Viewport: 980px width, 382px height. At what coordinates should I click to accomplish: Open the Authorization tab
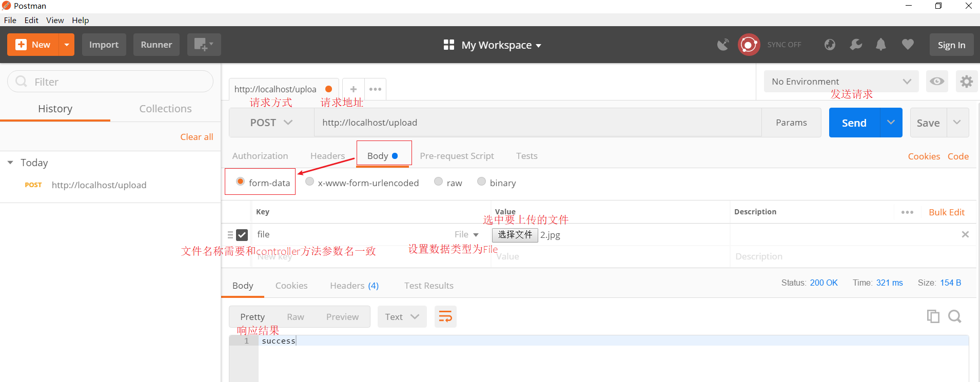point(260,156)
